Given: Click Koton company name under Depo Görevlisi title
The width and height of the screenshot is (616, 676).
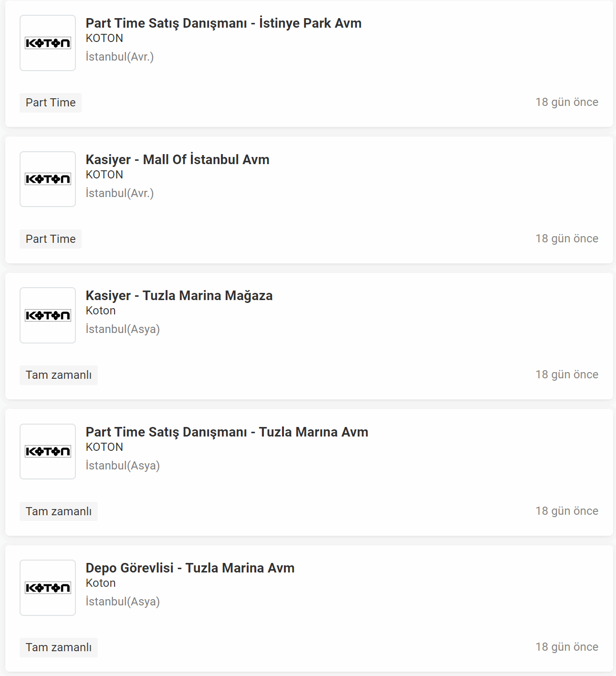Looking at the screenshot, I should [101, 583].
